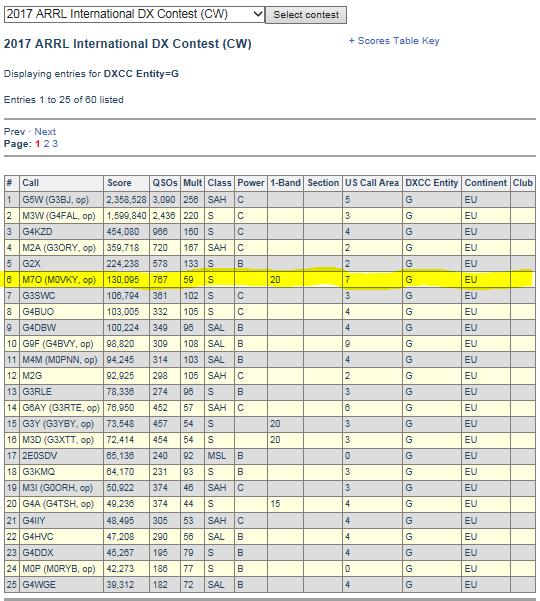This screenshot has width=540, height=601.
Task: Click the Continent column header
Action: click(x=486, y=183)
